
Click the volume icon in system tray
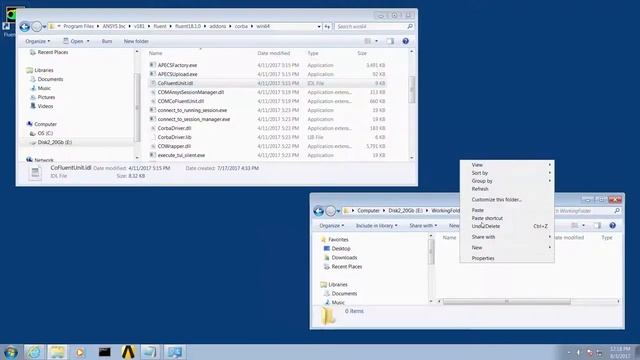pyautogui.click(x=578, y=353)
